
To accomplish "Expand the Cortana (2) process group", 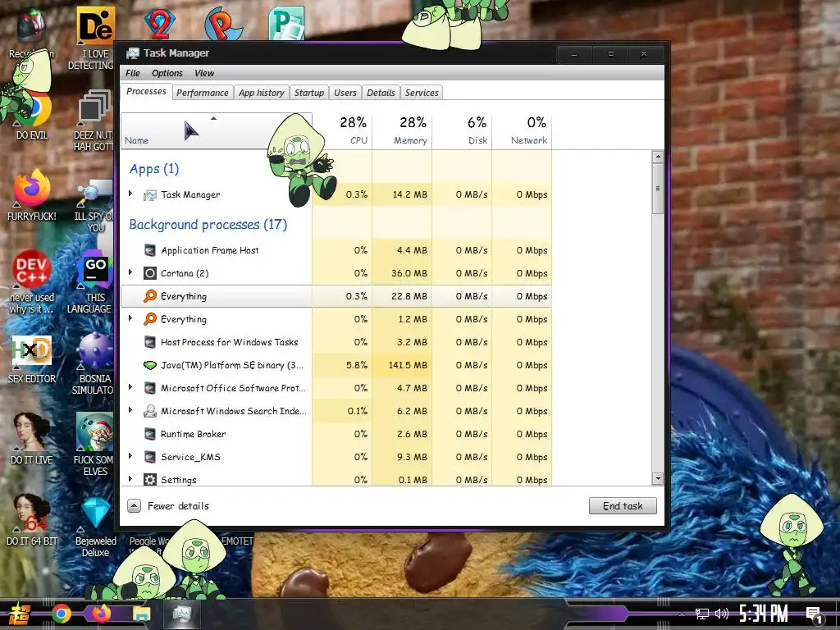I will point(130,272).
